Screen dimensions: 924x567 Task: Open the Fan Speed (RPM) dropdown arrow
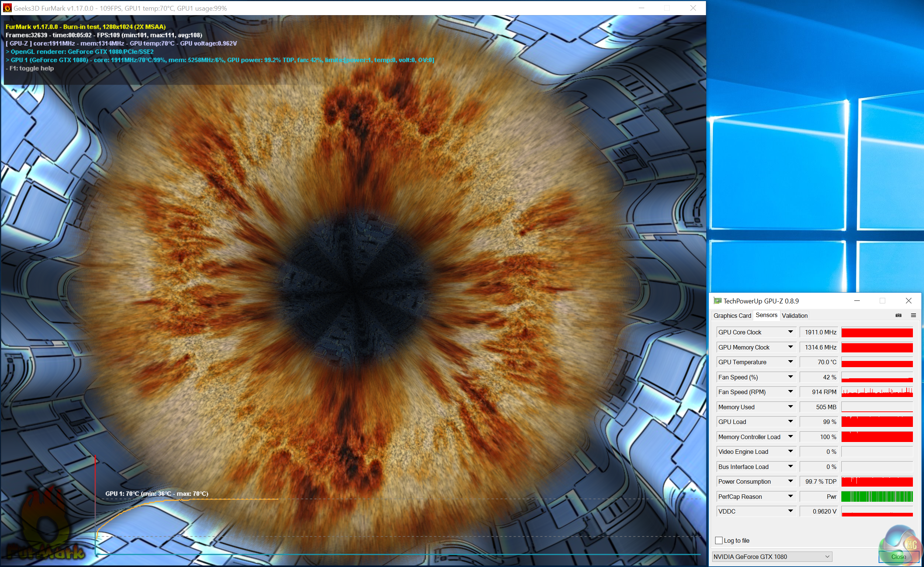pos(790,392)
